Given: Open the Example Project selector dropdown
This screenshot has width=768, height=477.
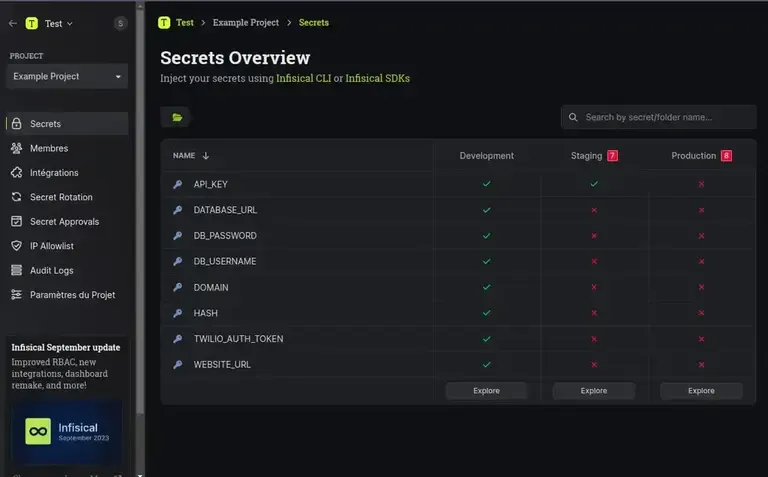Looking at the screenshot, I should [67, 76].
